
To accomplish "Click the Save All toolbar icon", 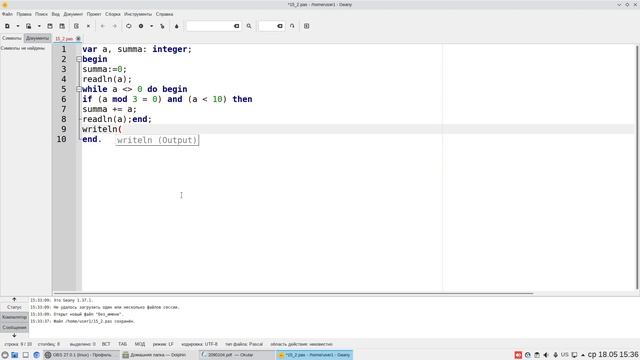I will [62, 26].
